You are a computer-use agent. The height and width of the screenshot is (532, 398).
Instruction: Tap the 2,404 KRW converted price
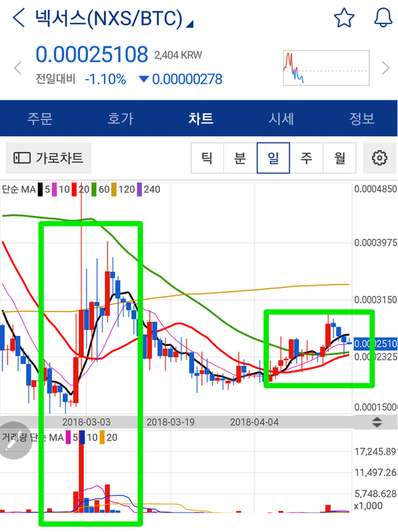[178, 55]
